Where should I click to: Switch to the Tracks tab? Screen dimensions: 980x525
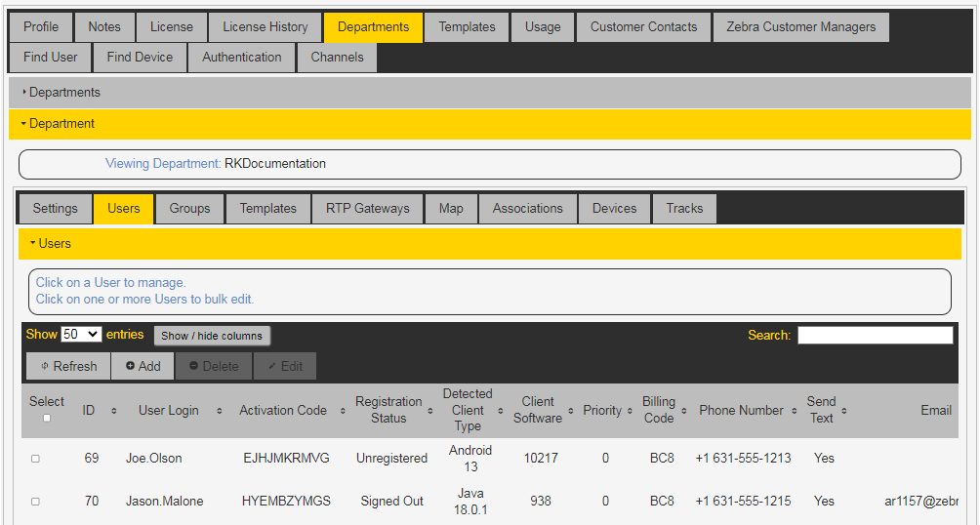pyautogui.click(x=684, y=208)
